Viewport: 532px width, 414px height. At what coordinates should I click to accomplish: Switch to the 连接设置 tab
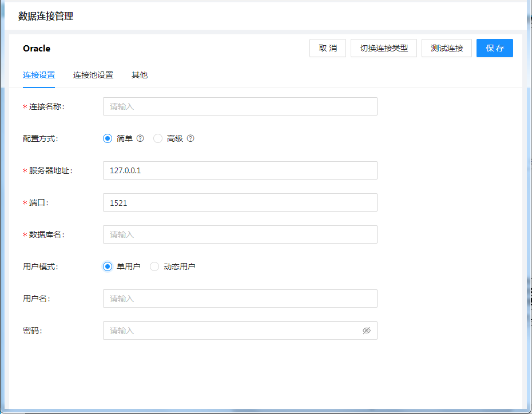coord(39,75)
